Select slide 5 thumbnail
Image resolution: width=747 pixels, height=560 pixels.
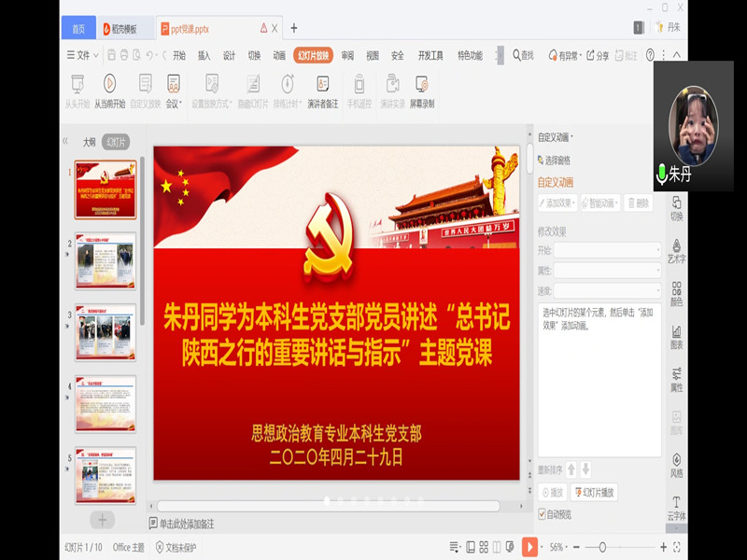point(106,475)
